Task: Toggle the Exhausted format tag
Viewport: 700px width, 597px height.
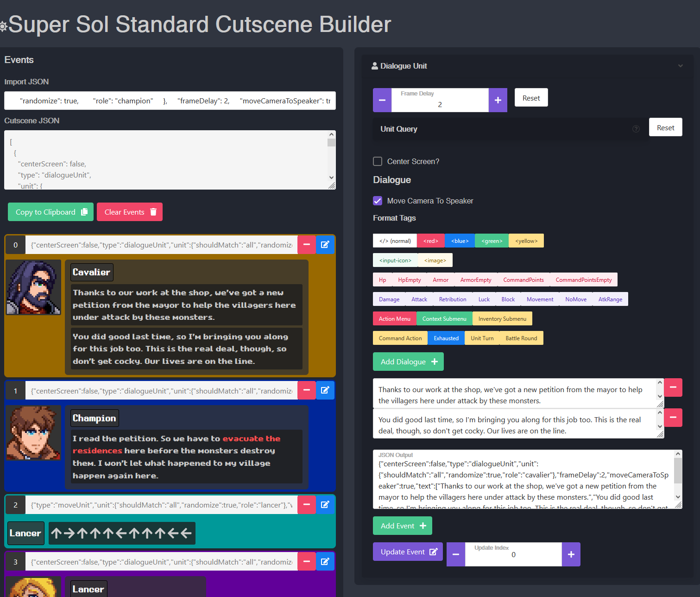Action: click(x=446, y=338)
